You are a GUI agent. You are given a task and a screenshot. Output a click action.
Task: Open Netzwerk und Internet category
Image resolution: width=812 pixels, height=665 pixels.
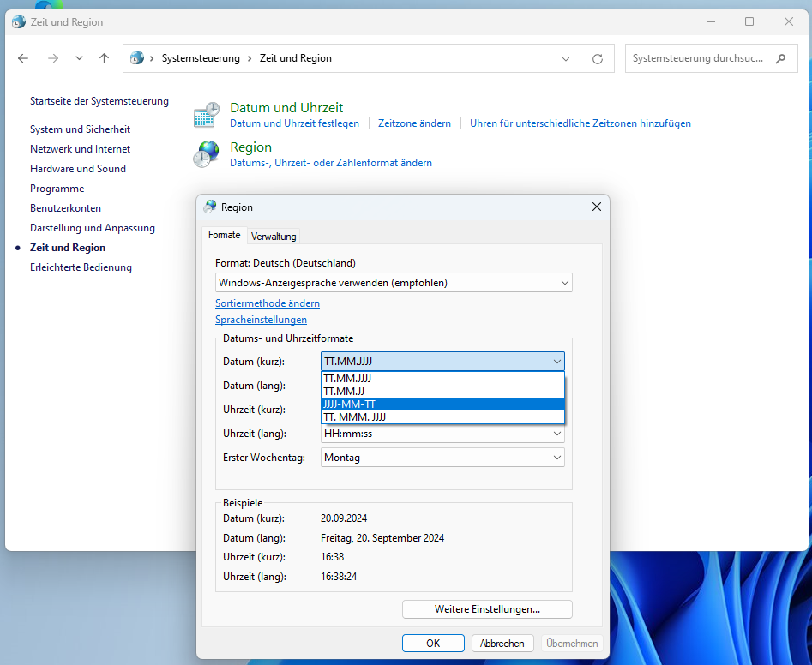click(81, 149)
